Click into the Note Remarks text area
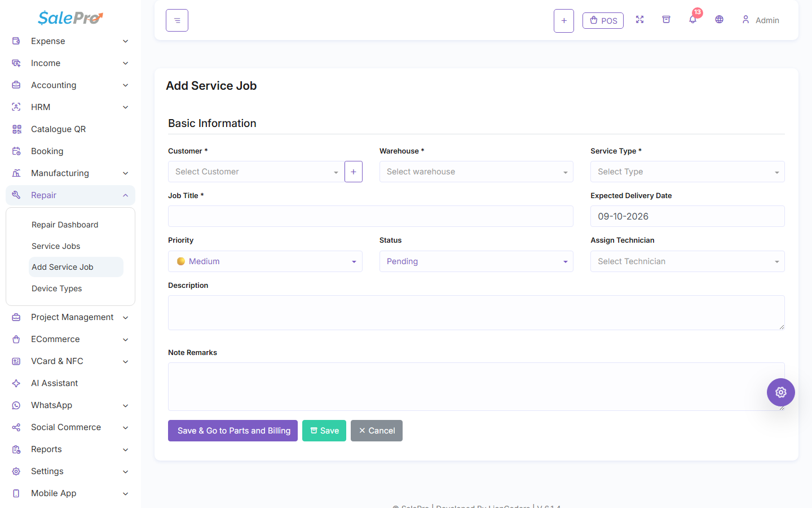This screenshot has height=508, width=812. click(476, 387)
